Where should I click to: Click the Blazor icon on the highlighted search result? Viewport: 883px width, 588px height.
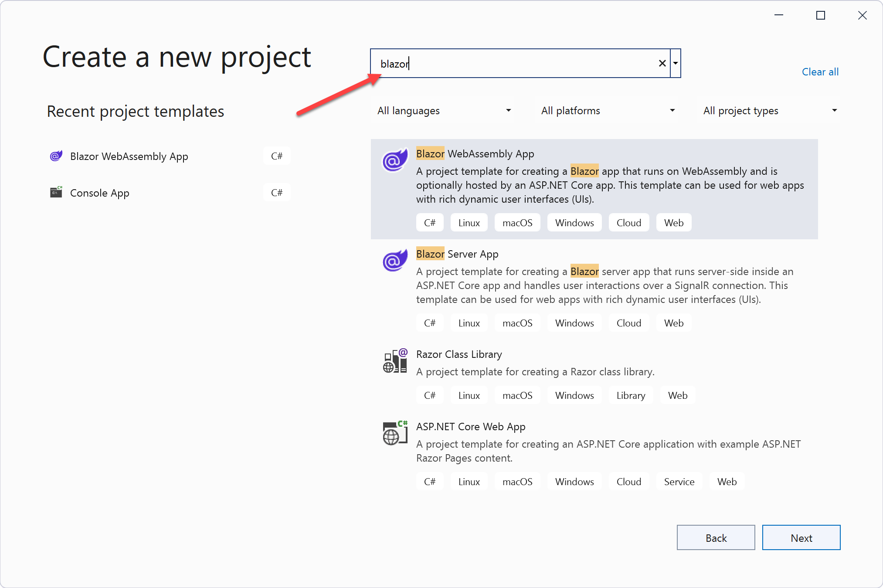[x=394, y=160]
